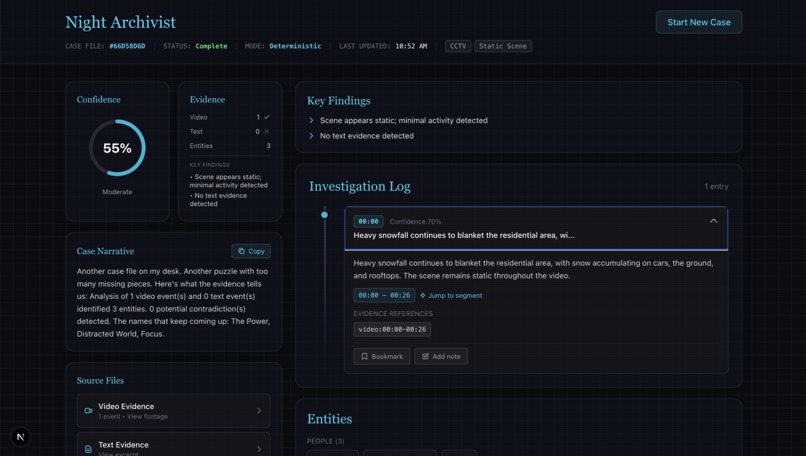The height and width of the screenshot is (456, 806).
Task: Click the '1 entry' count label
Action: [716, 187]
